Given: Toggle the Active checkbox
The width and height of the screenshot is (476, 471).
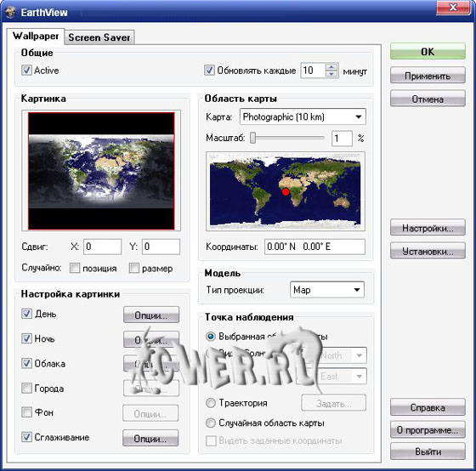Looking at the screenshot, I should (x=26, y=71).
